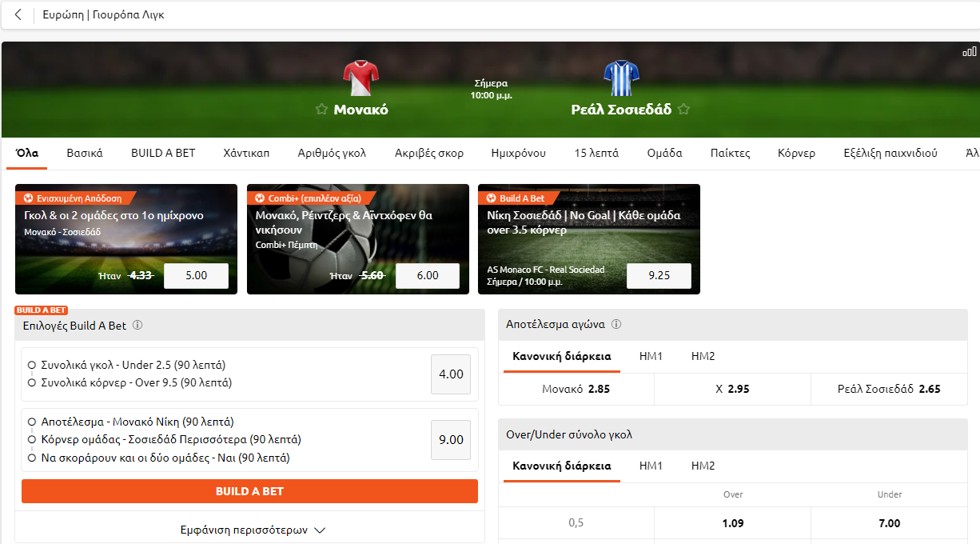Open the Νίκη Σοσιεδάδ Build A Bet card

pyautogui.click(x=589, y=239)
